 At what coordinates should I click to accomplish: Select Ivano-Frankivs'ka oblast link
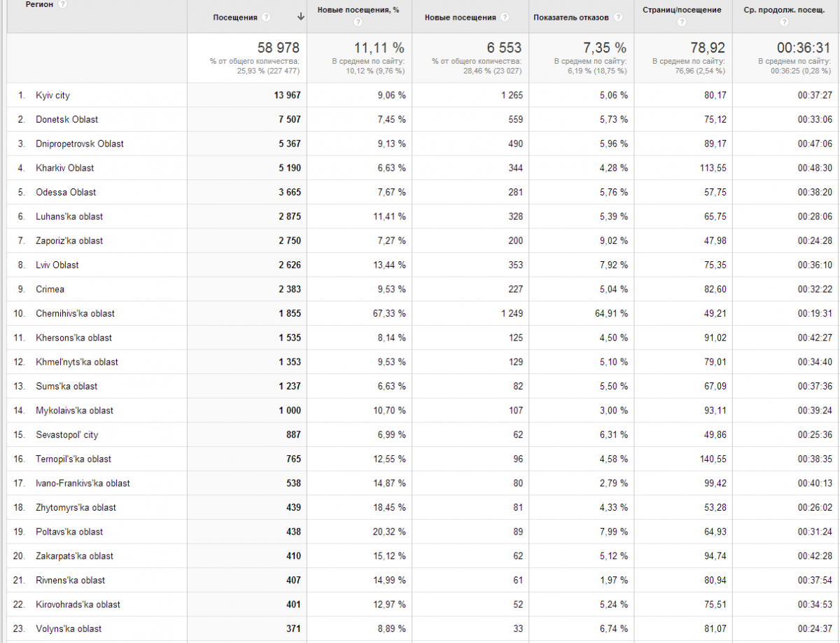[83, 483]
